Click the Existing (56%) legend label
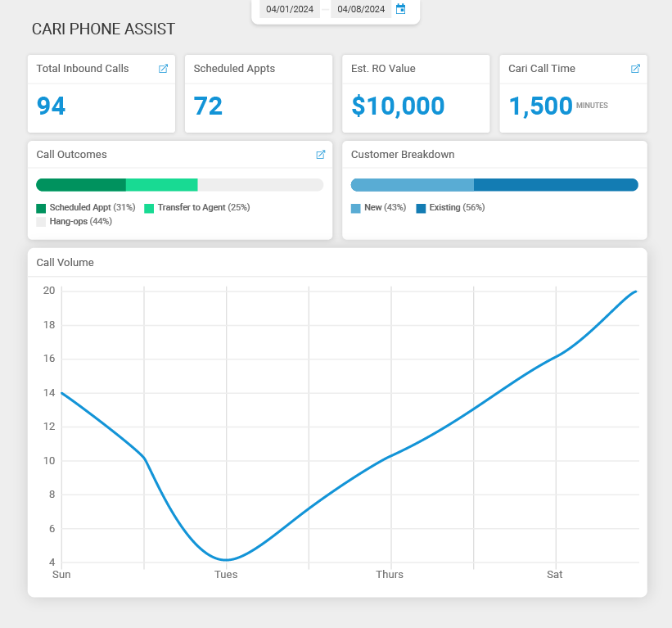This screenshot has width=672, height=628. (457, 207)
